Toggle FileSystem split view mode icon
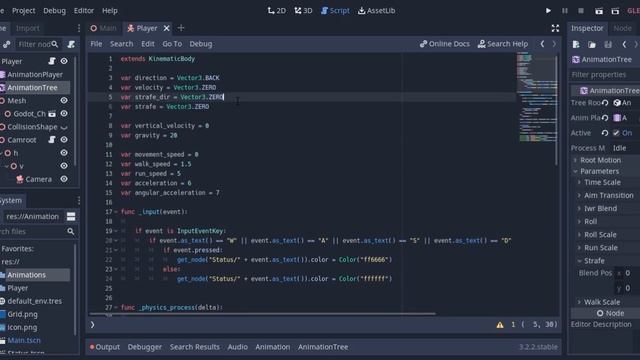This screenshot has height=360, width=640. click(x=71, y=216)
